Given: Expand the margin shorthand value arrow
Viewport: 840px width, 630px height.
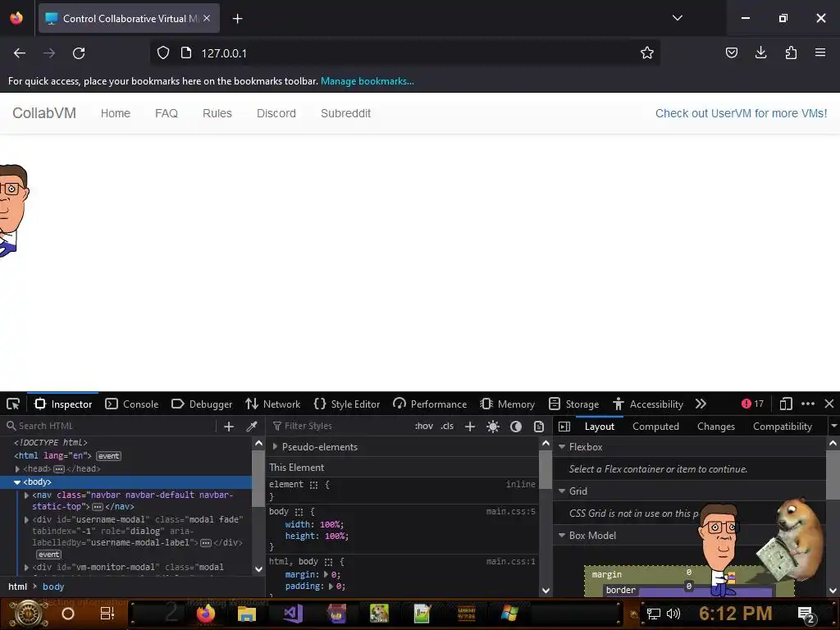Looking at the screenshot, I should tap(326, 574).
